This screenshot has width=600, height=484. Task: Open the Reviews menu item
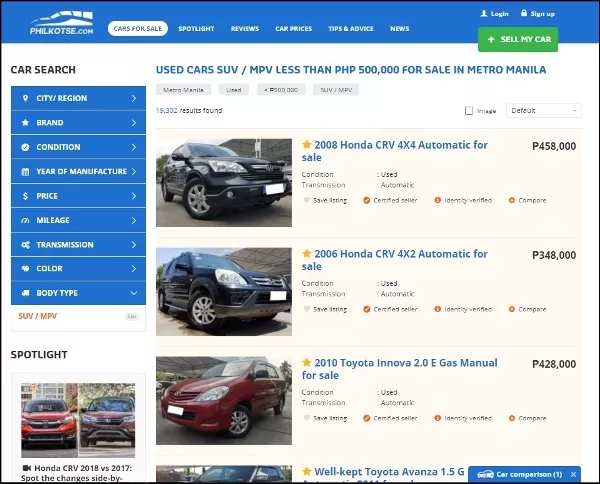pos(245,29)
